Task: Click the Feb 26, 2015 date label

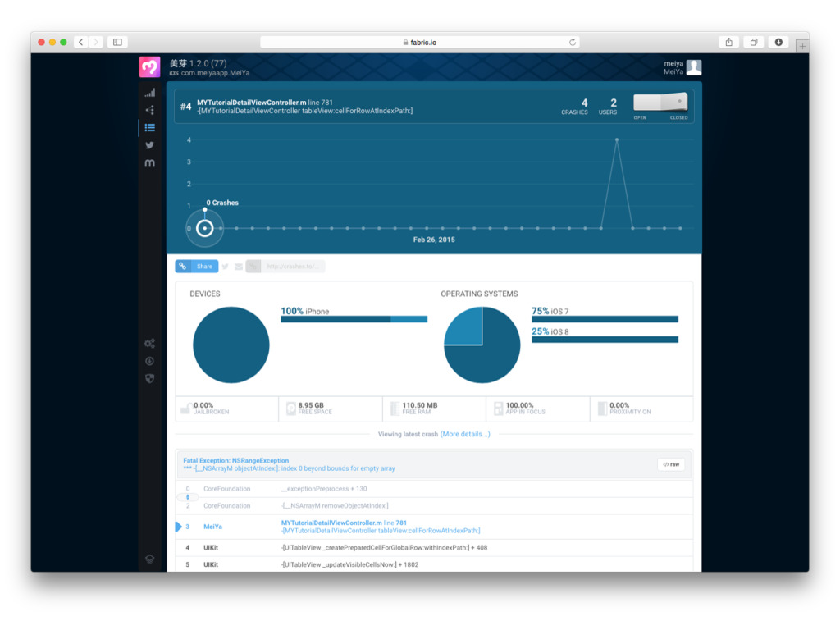Action: pyautogui.click(x=434, y=240)
